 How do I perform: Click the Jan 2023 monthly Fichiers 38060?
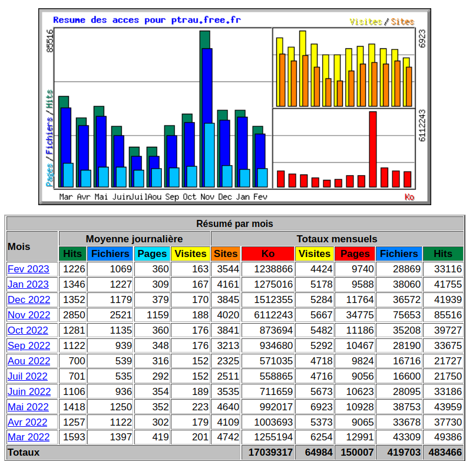(407, 284)
